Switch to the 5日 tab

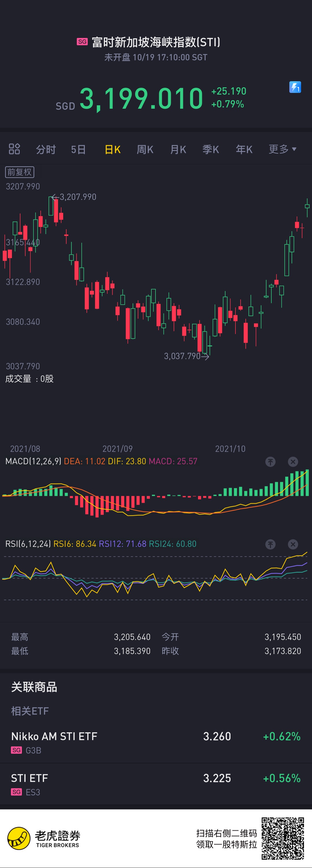[x=78, y=149]
